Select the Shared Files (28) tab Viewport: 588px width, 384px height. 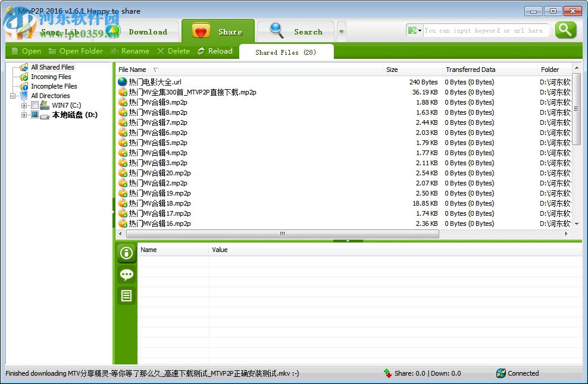point(286,52)
